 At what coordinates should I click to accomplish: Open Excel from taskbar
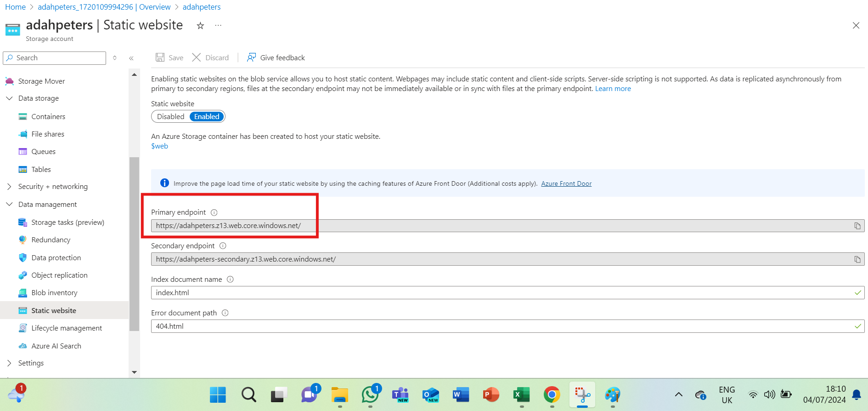tap(522, 395)
